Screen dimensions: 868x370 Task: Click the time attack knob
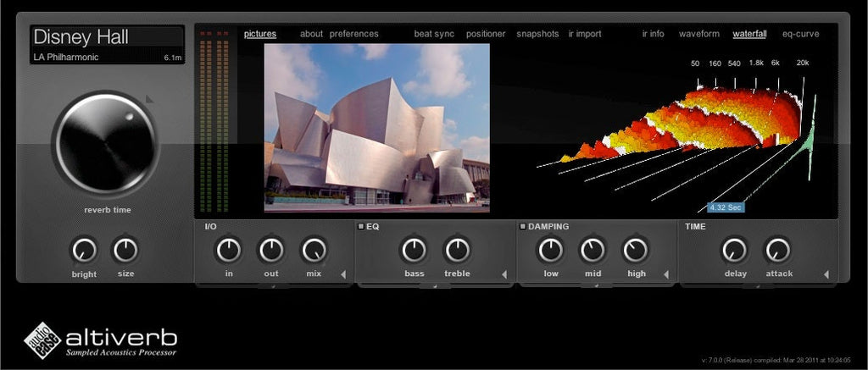point(778,251)
